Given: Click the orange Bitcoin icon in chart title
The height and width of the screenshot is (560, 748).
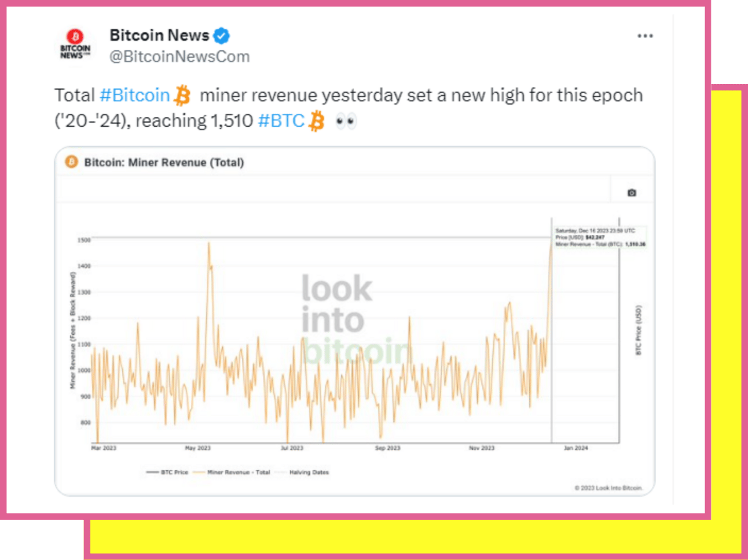Looking at the screenshot, I should click(71, 162).
